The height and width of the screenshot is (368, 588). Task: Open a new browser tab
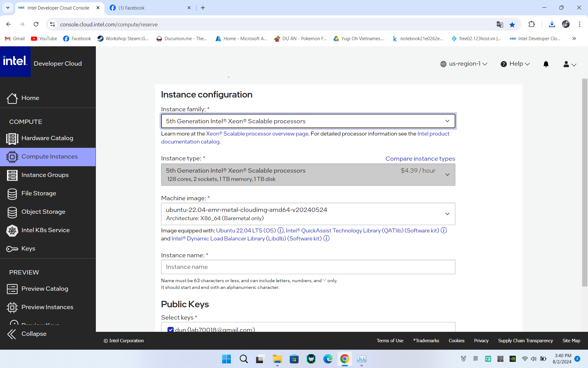click(203, 8)
